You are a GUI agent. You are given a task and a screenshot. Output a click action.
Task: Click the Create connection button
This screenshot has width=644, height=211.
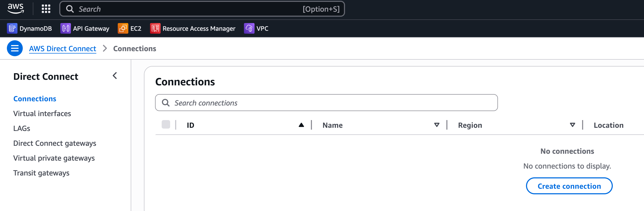click(569, 186)
